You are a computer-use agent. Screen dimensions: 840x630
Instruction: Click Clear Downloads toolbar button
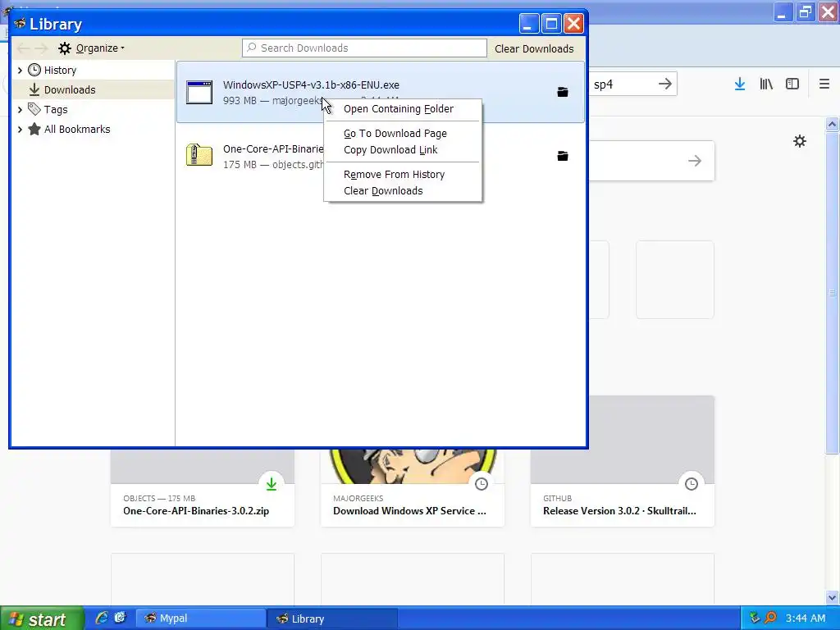point(534,48)
